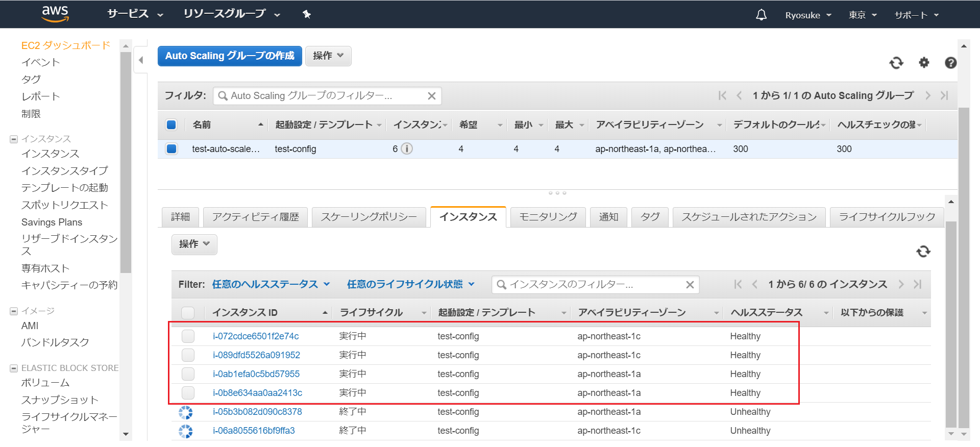Screen dimensions: 980x447
Task: Open the 東京 region selector
Action: [863, 15]
